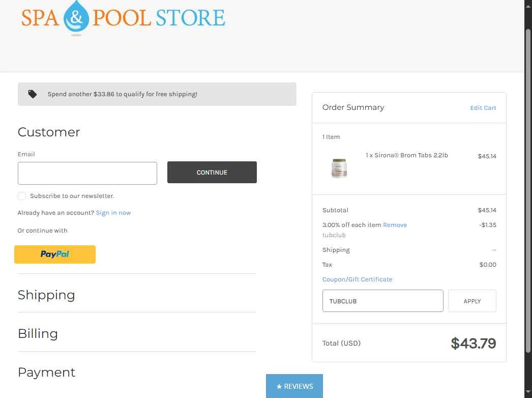Click the Shipping section heading
The height and width of the screenshot is (398, 532).
(x=46, y=295)
